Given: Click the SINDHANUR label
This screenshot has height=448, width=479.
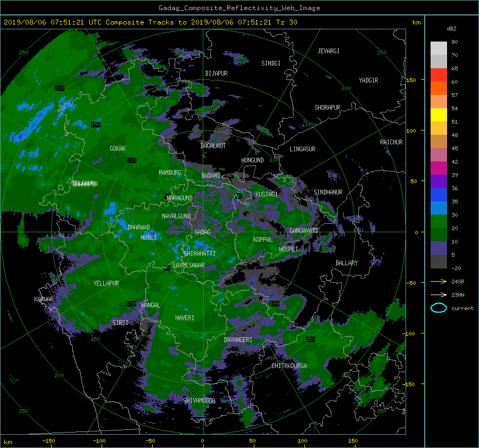Looking at the screenshot, I should pyautogui.click(x=328, y=192).
